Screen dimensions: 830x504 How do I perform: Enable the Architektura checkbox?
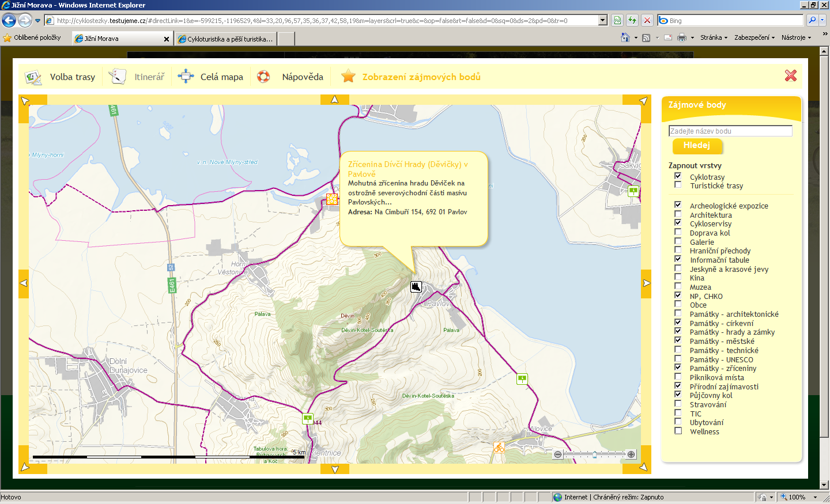[678, 214]
